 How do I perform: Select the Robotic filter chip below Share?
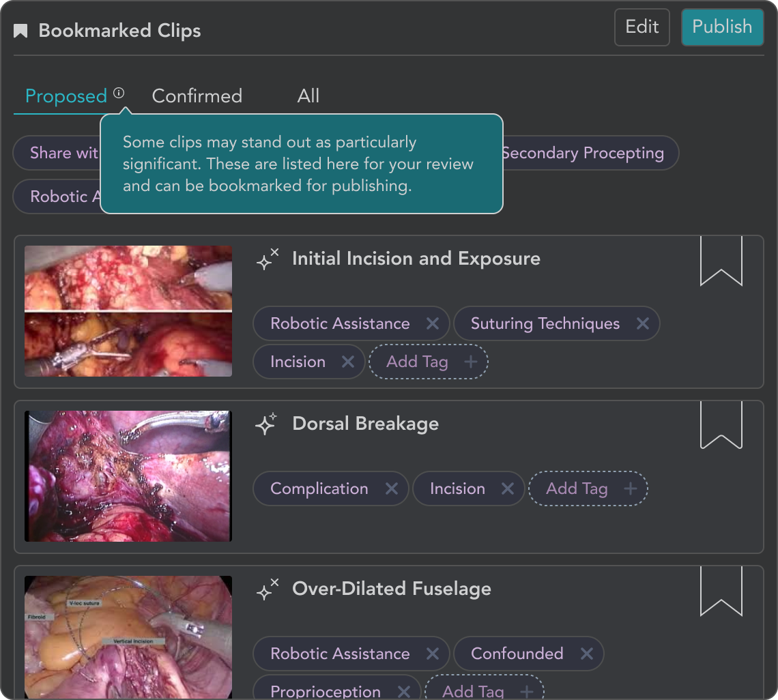point(57,196)
